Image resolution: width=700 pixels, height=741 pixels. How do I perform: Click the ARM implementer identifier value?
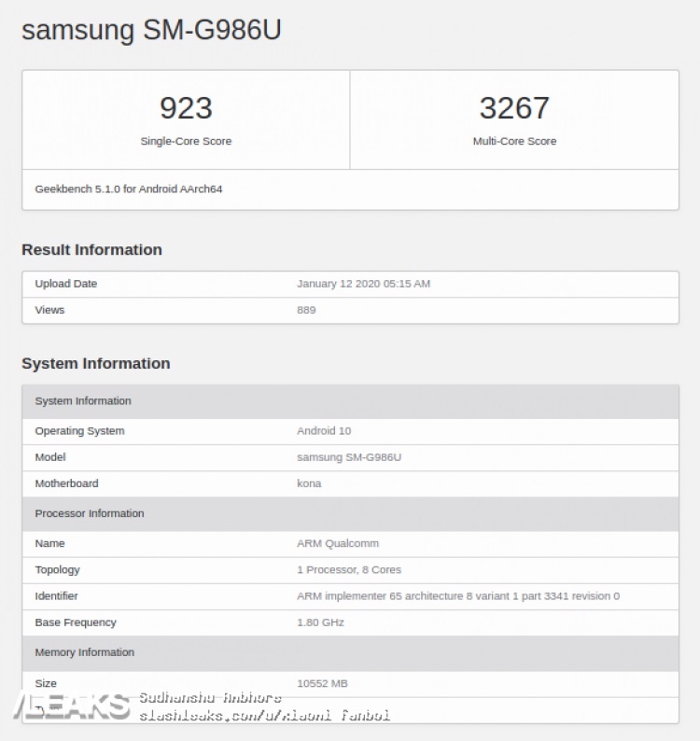(458, 595)
